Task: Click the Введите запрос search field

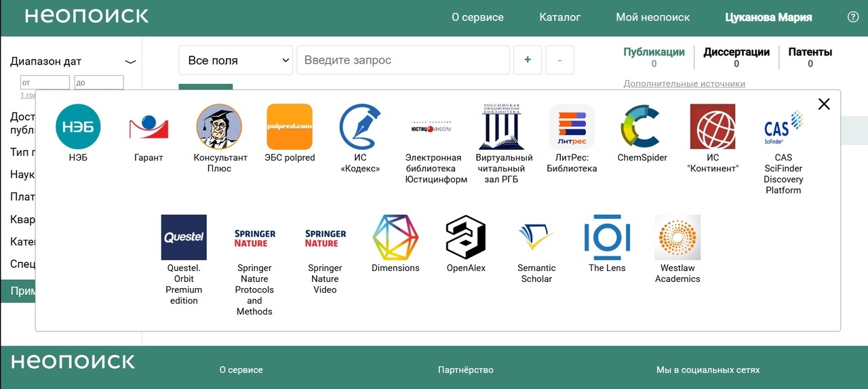Action: click(403, 60)
